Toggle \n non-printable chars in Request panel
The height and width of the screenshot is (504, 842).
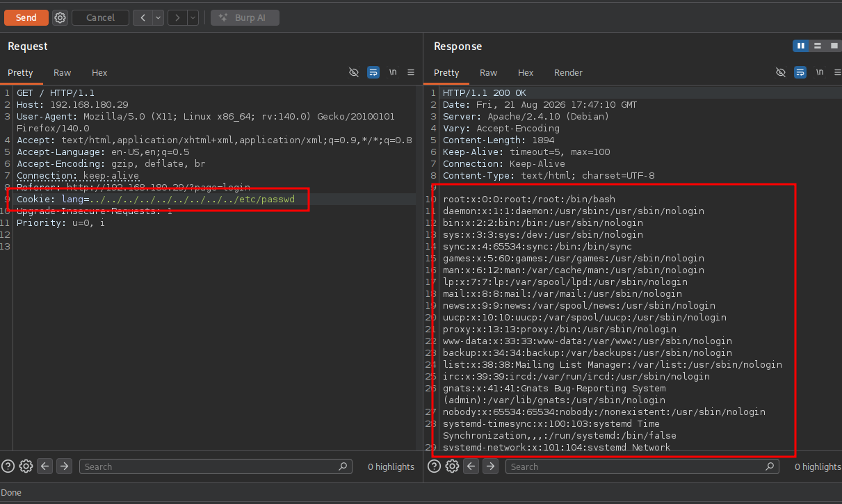pos(393,72)
